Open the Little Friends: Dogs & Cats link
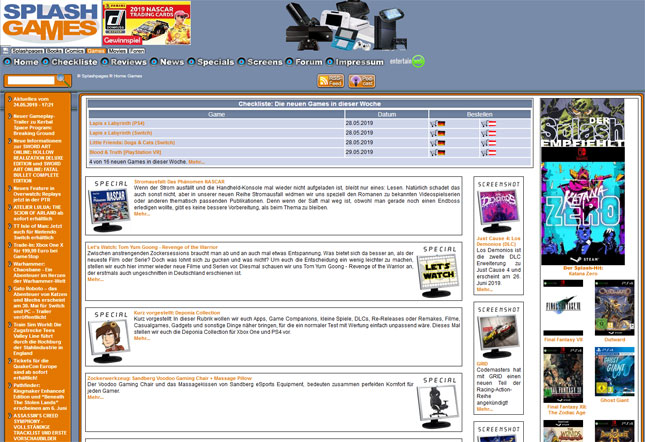The width and height of the screenshot is (645, 442). click(132, 143)
